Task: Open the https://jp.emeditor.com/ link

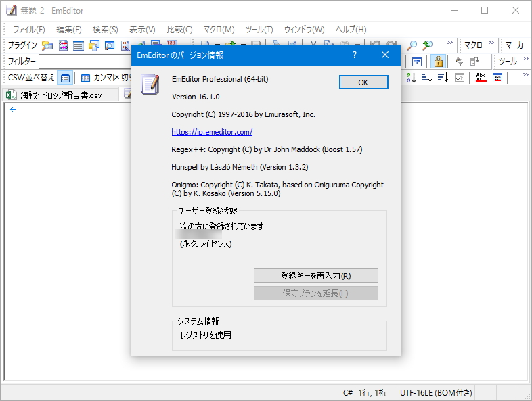Action: pyautogui.click(x=212, y=132)
